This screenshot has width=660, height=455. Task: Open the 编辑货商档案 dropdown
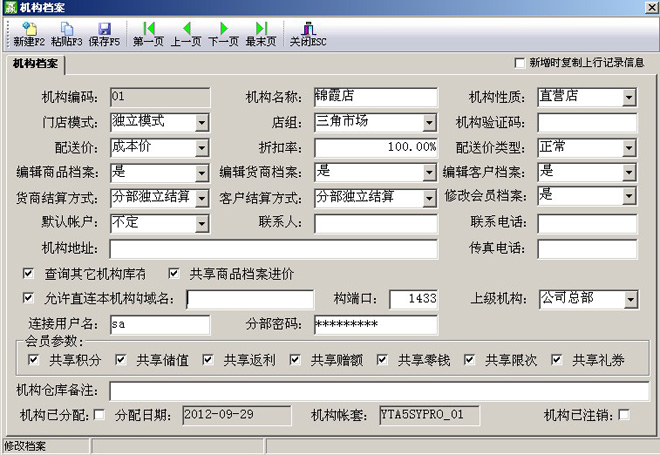[x=429, y=173]
